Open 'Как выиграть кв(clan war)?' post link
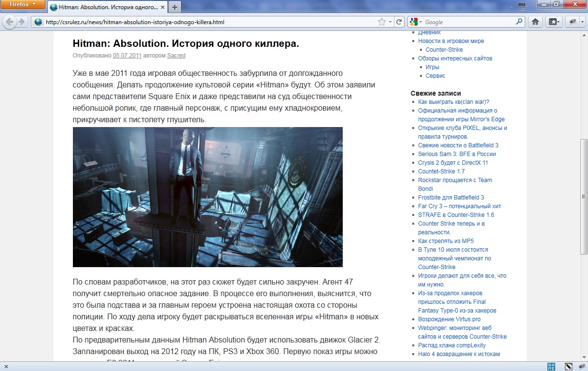 [x=454, y=102]
